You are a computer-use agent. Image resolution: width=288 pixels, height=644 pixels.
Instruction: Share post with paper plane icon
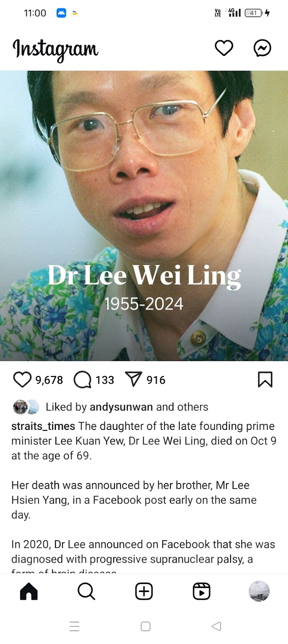point(134,379)
